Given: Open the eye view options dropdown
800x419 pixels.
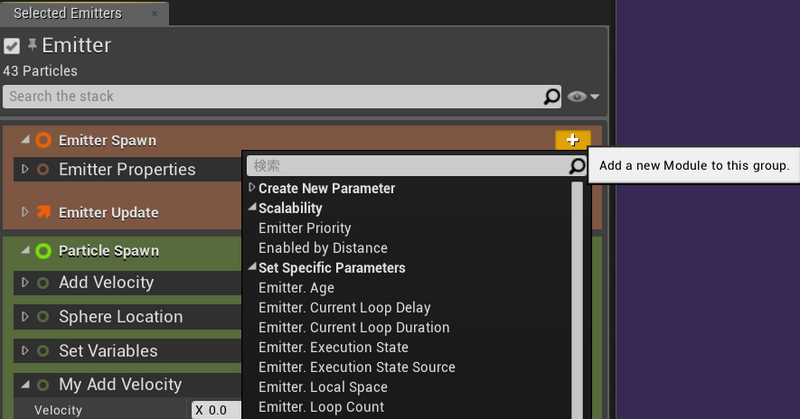Looking at the screenshot, I should tap(577, 96).
